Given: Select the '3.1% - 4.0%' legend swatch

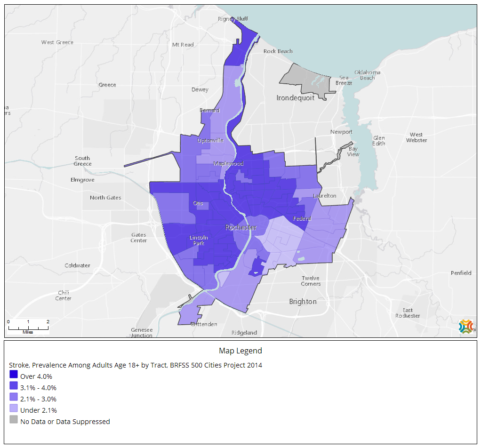Looking at the screenshot, I should [13, 385].
